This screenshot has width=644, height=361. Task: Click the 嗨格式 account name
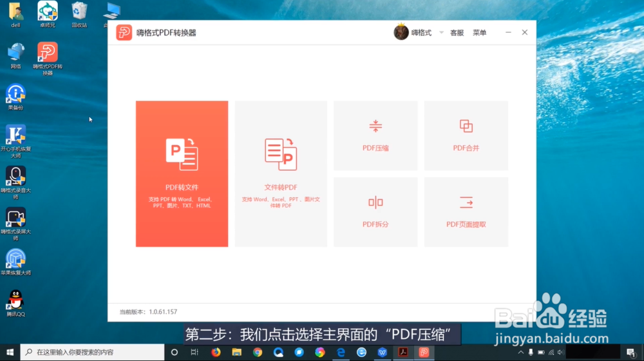pyautogui.click(x=421, y=33)
